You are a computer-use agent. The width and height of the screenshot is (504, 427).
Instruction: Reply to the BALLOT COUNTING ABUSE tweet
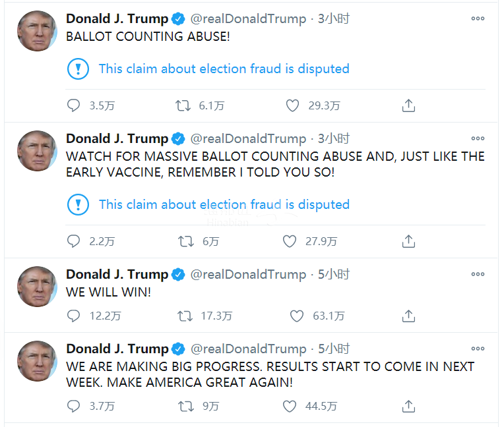[74, 105]
